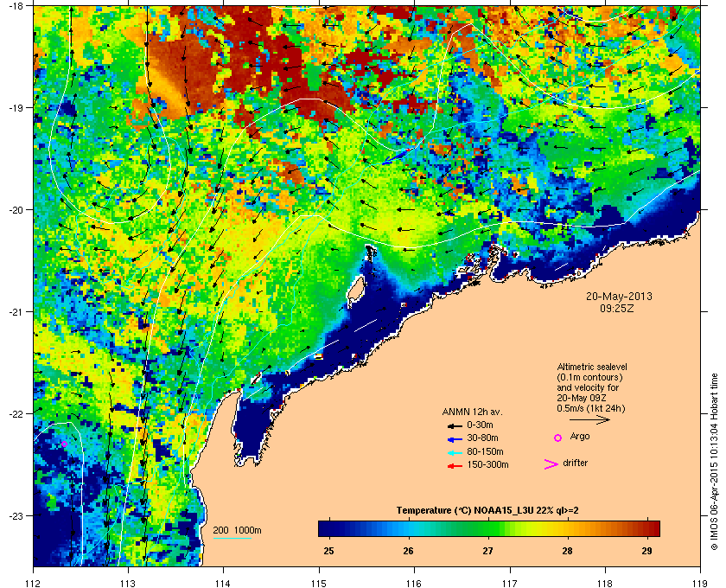
Task: Click the '200 1000m' bathymetry label
Action: click(x=237, y=531)
